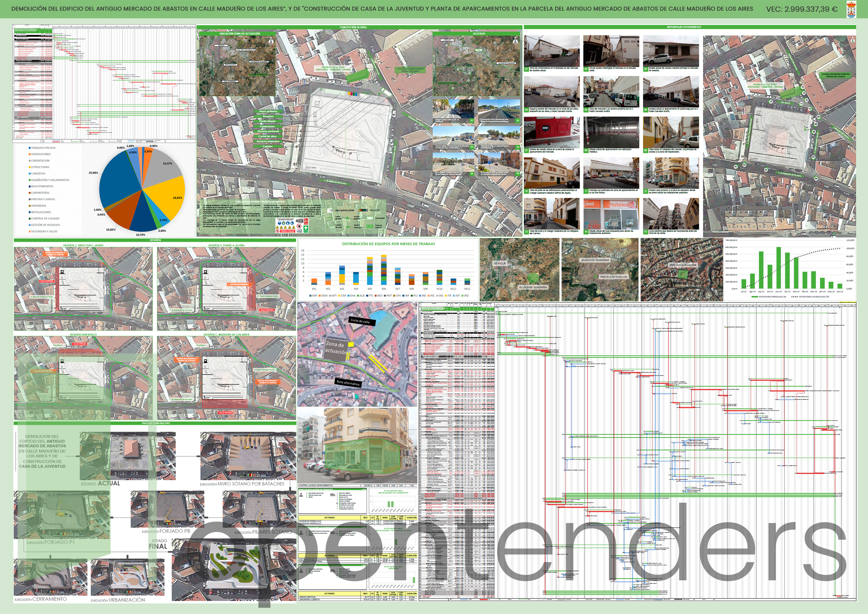Image resolution: width=868 pixels, height=614 pixels.
Task: Click the Zona de acopios grid symbol in Leyenda
Action: (370, 226)
